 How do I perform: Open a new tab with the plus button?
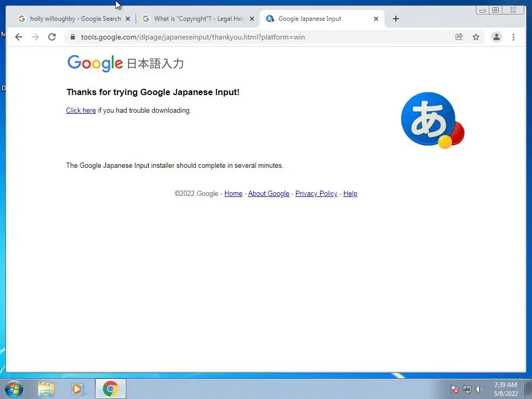tap(395, 19)
